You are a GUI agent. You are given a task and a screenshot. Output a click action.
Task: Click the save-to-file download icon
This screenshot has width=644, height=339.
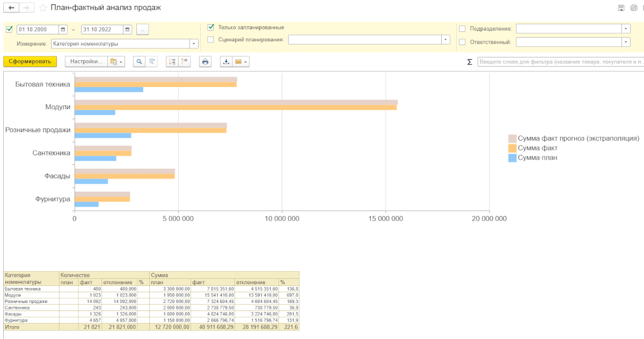click(226, 62)
